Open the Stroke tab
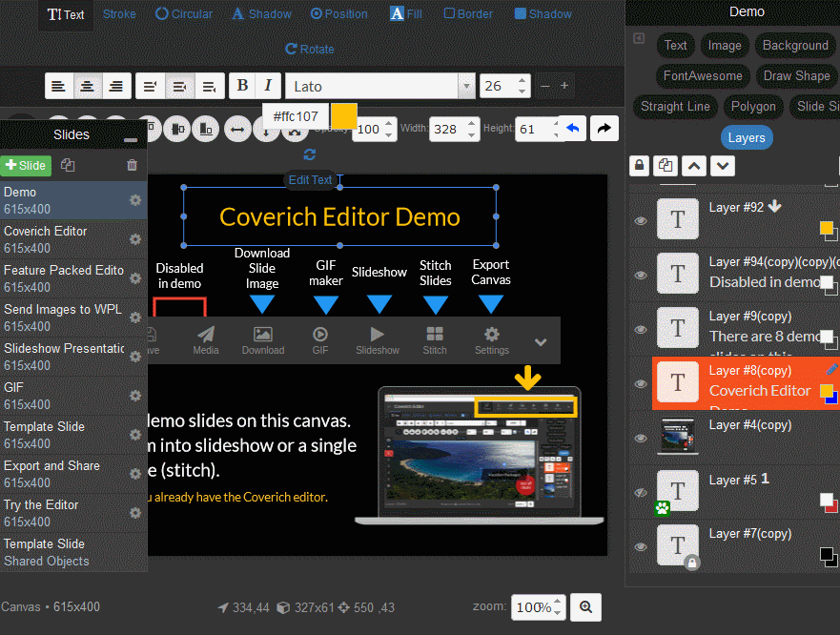The width and height of the screenshot is (840, 635). point(119,14)
